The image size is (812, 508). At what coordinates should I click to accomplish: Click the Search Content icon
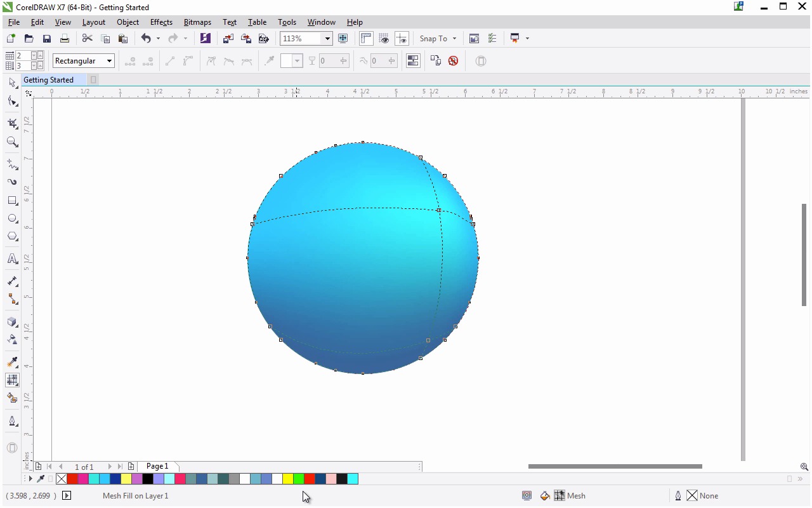pyautogui.click(x=205, y=38)
